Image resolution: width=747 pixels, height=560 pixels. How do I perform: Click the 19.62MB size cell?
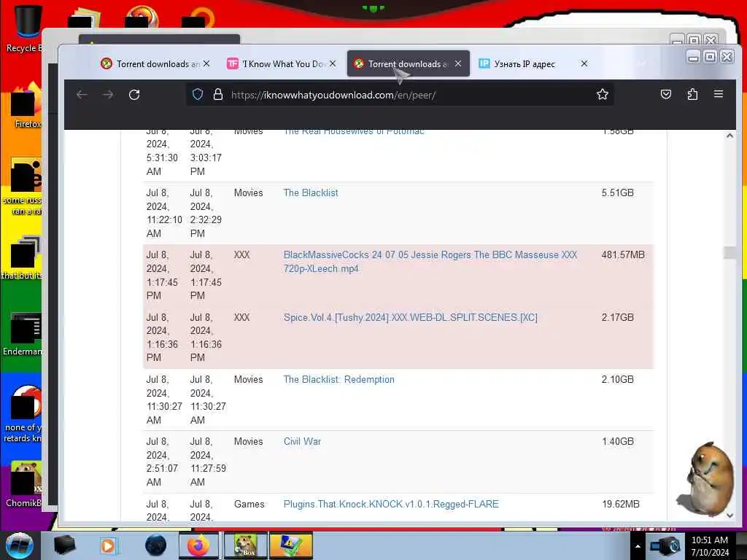[620, 505]
